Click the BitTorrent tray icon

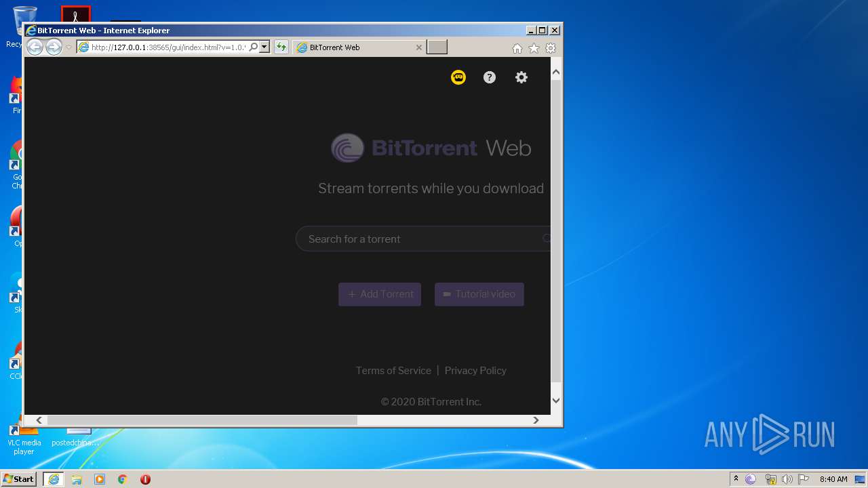pyautogui.click(x=751, y=479)
